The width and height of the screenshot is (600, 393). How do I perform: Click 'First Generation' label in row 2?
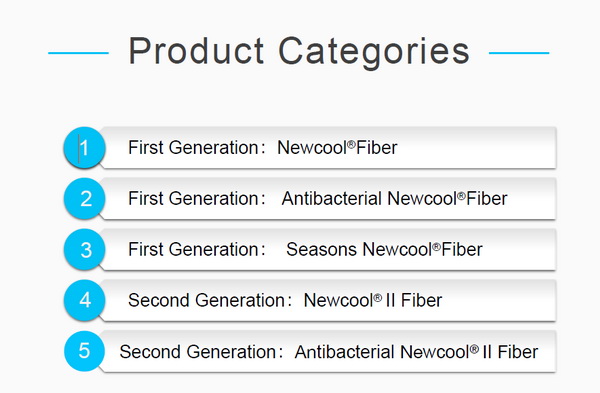click(194, 199)
